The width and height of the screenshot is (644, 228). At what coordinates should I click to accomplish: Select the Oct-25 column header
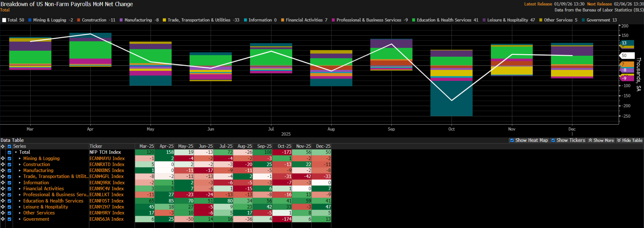tap(284, 146)
